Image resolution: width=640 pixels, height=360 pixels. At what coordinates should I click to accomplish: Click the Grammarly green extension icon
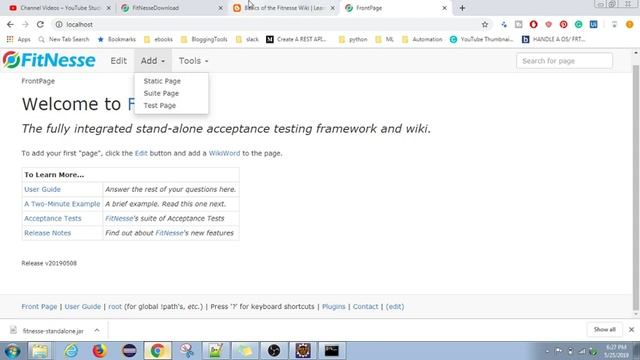(578, 24)
